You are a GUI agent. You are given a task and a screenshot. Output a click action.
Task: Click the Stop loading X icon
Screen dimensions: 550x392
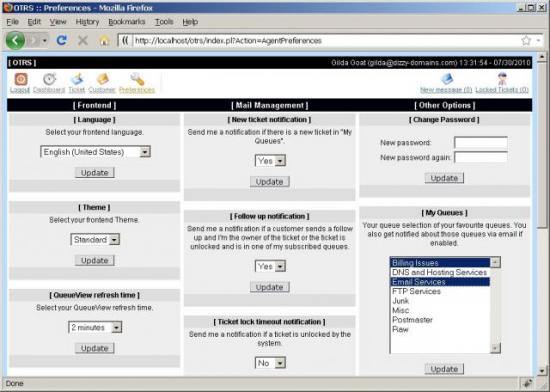83,41
